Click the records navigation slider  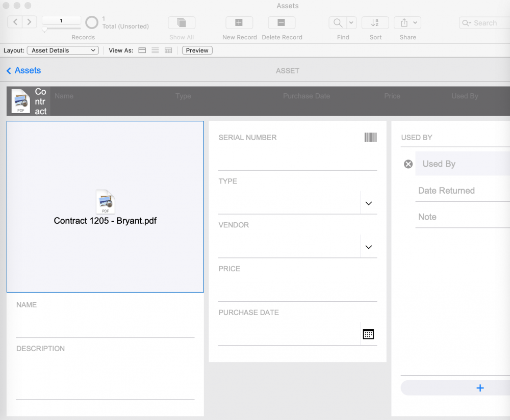pyautogui.click(x=61, y=29)
